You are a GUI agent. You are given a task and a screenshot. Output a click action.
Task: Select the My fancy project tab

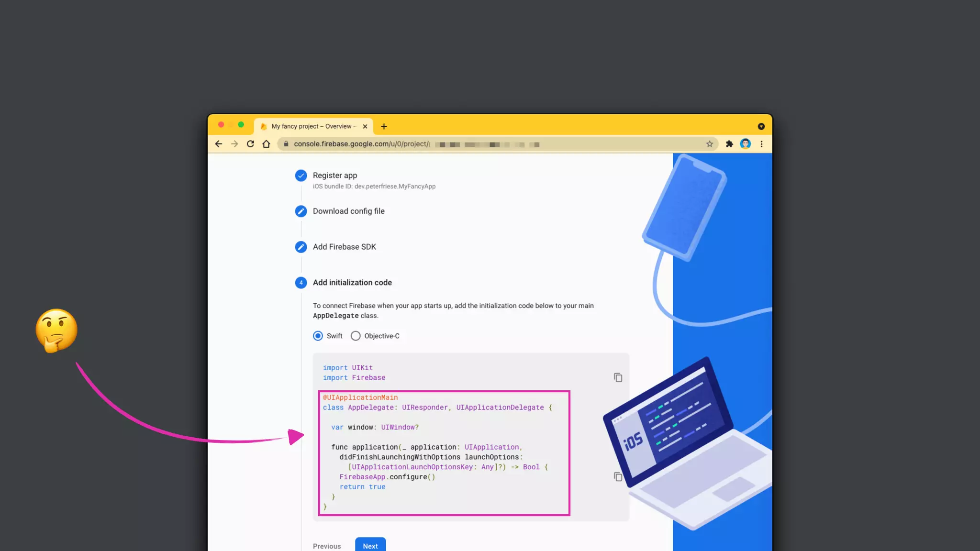pyautogui.click(x=311, y=126)
